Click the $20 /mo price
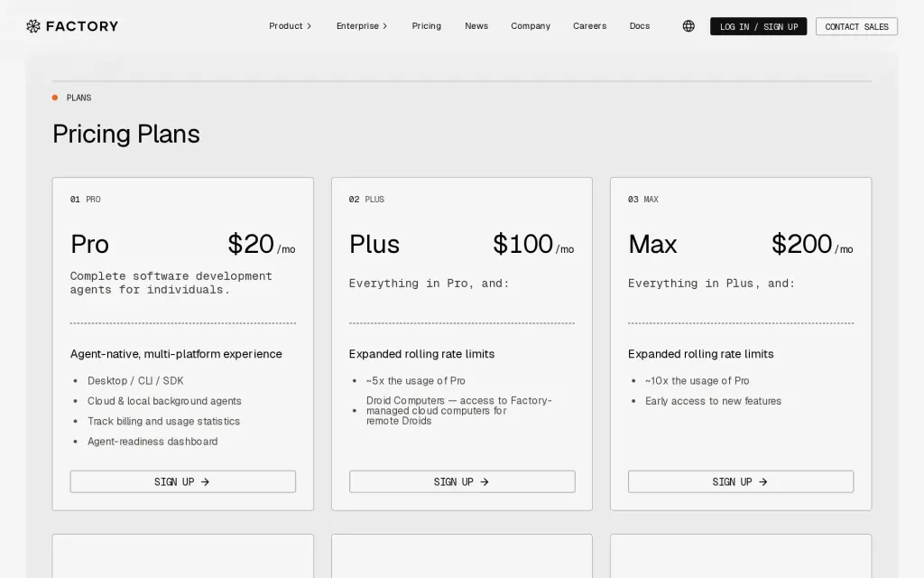 262,244
